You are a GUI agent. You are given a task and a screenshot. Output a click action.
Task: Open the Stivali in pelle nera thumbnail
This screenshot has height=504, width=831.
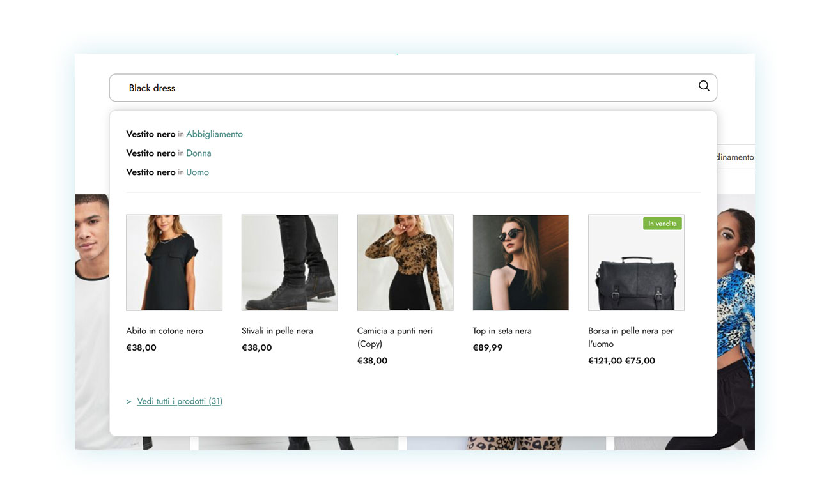(x=290, y=263)
